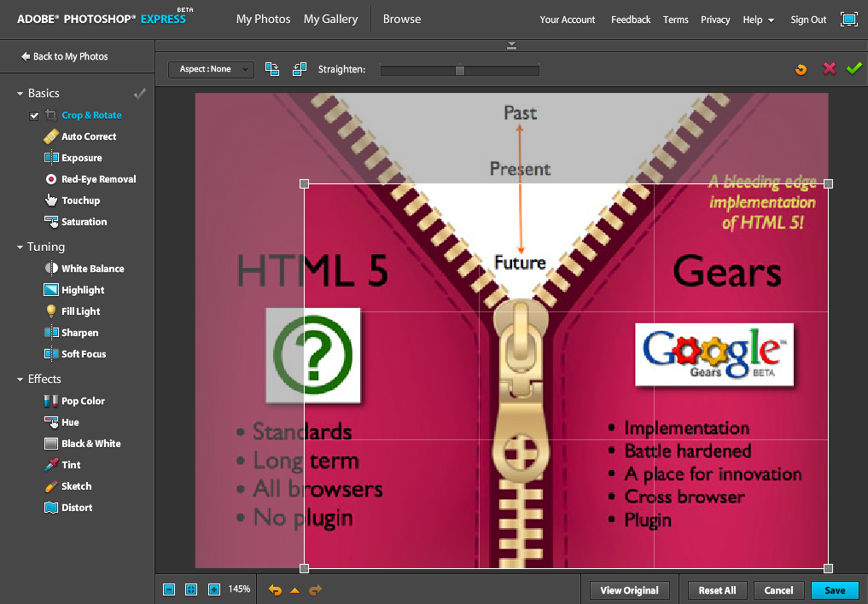Open the Aspect: None dropdown
Screen dimensions: 868x604
point(211,69)
